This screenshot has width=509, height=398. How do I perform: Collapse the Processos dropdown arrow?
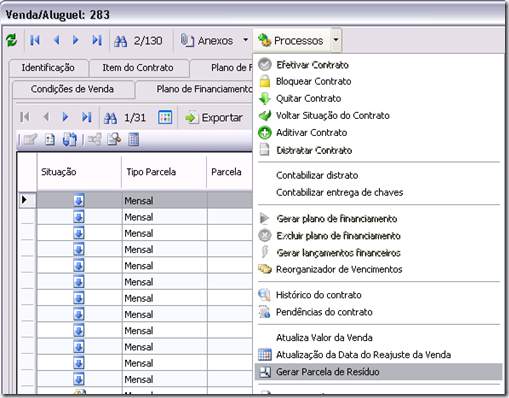click(x=336, y=40)
